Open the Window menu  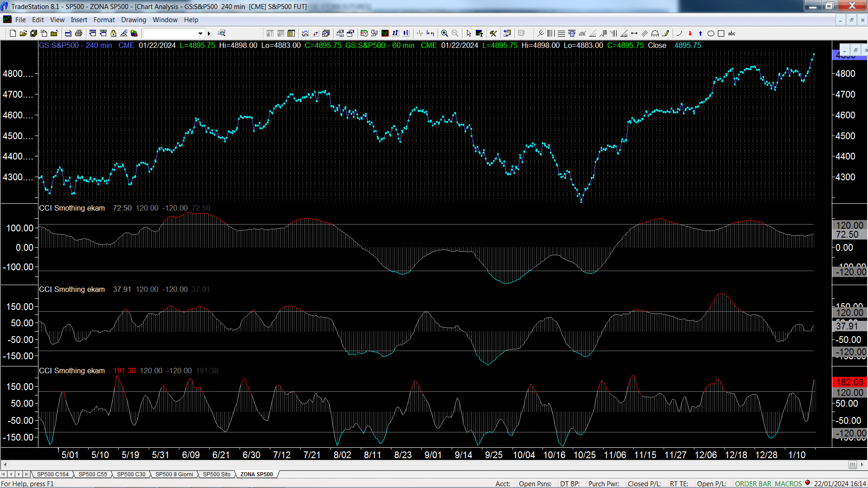tap(165, 20)
